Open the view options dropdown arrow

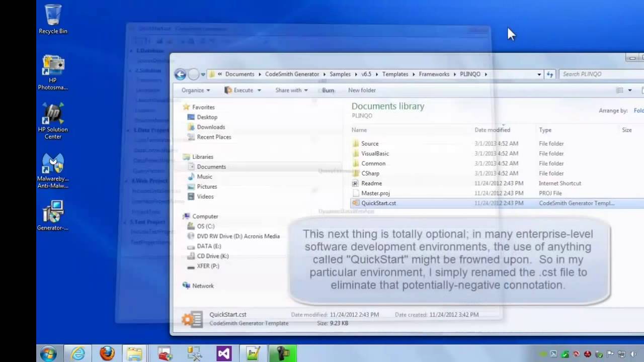coord(630,90)
